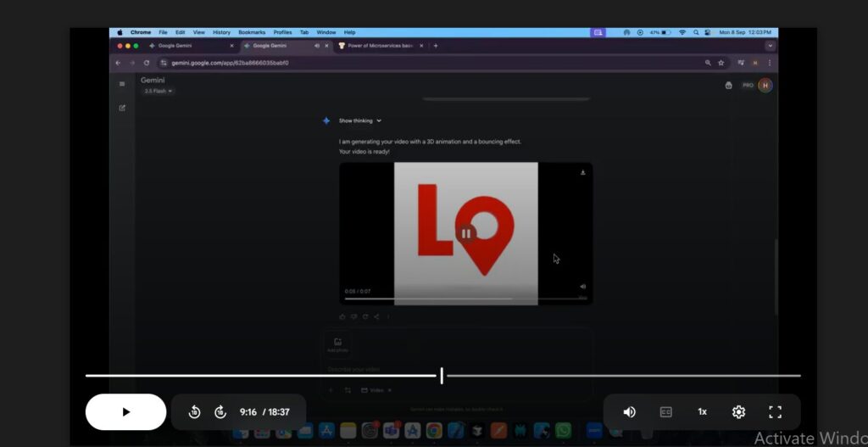This screenshot has width=868, height=447.
Task: Play the paused screen recording
Action: pos(125,412)
